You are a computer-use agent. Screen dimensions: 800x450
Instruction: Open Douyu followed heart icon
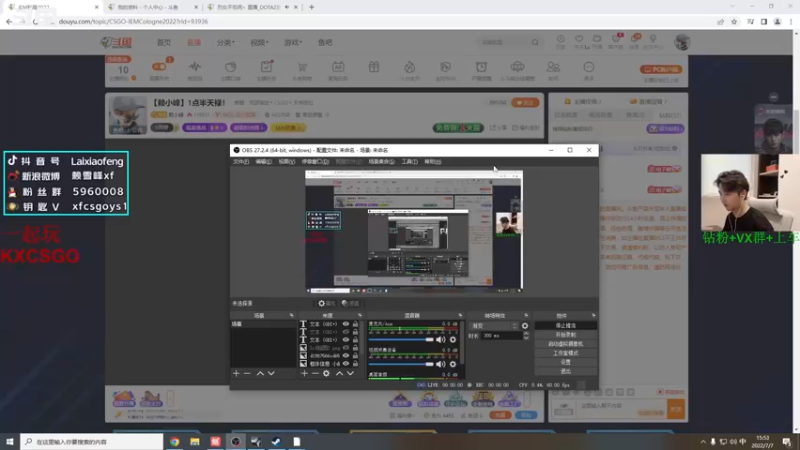tap(579, 39)
